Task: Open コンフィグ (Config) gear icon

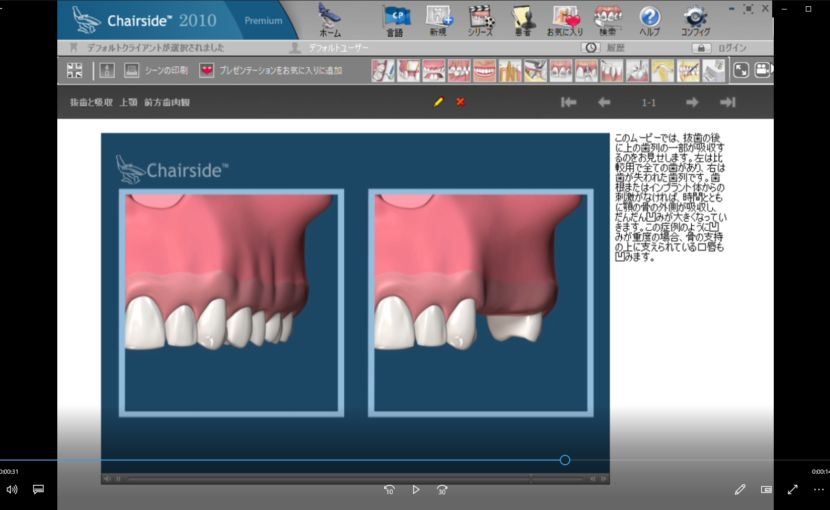Action: coord(695,20)
